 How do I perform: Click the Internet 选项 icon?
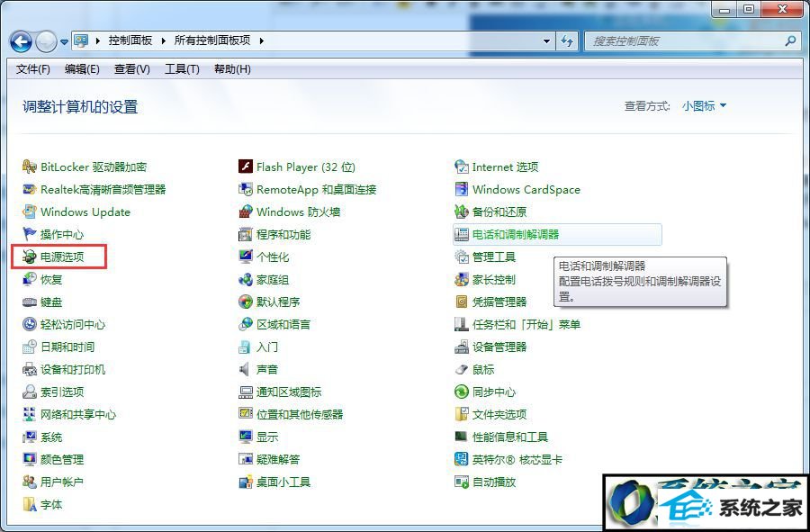click(462, 167)
